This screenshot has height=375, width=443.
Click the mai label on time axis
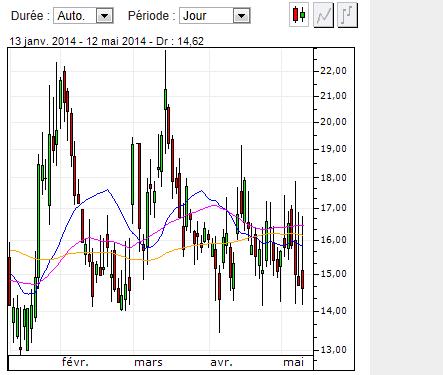[293, 362]
